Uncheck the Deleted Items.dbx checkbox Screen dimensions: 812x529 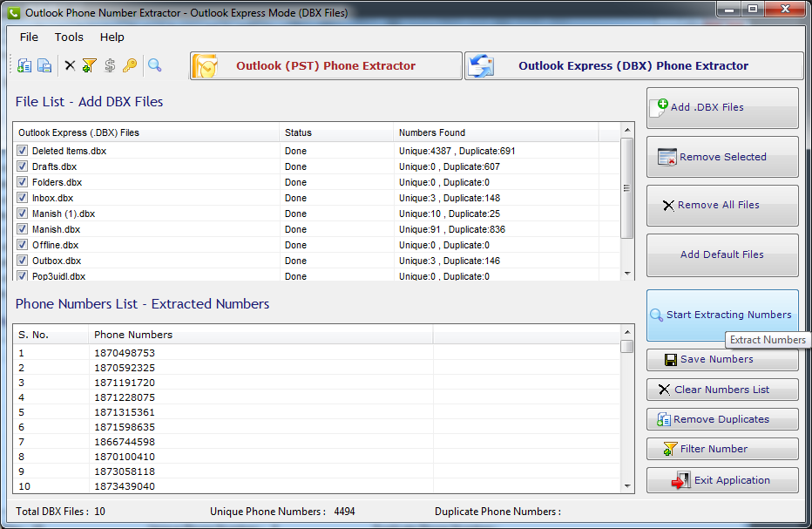coord(23,151)
